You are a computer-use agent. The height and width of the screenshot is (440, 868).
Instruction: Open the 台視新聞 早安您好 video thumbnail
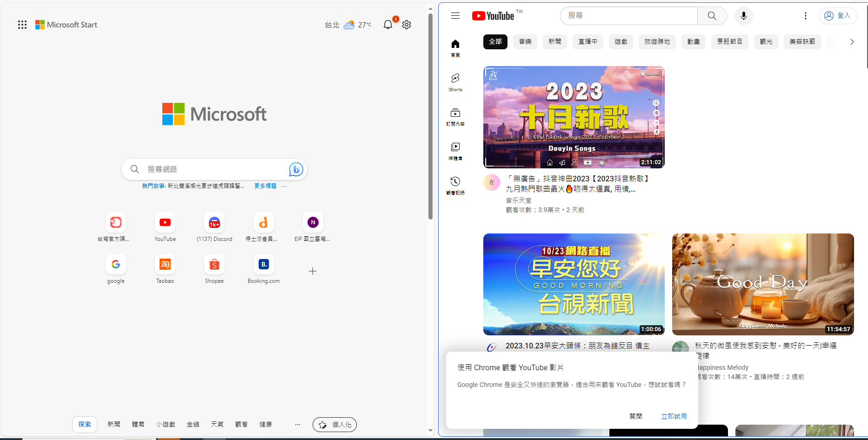[x=574, y=284]
